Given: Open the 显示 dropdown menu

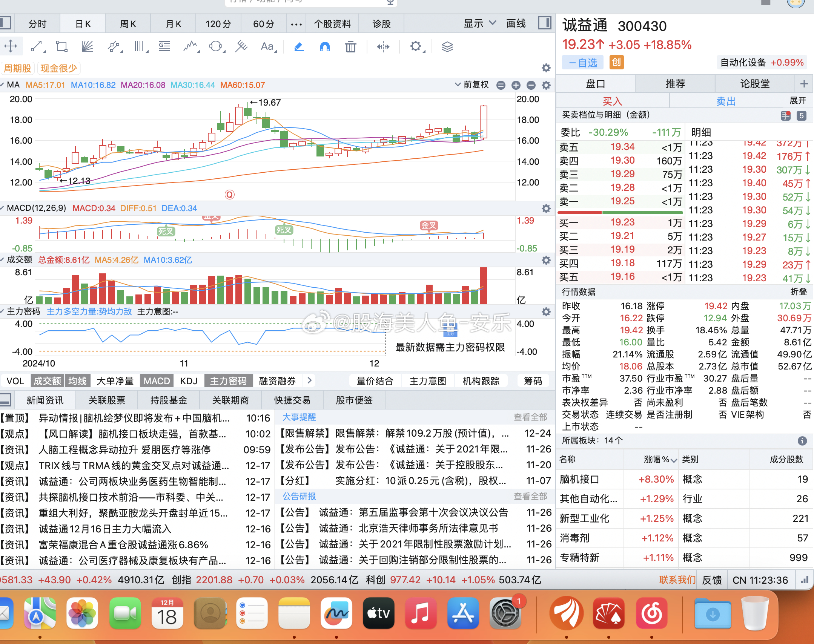Looking at the screenshot, I should pos(479,24).
